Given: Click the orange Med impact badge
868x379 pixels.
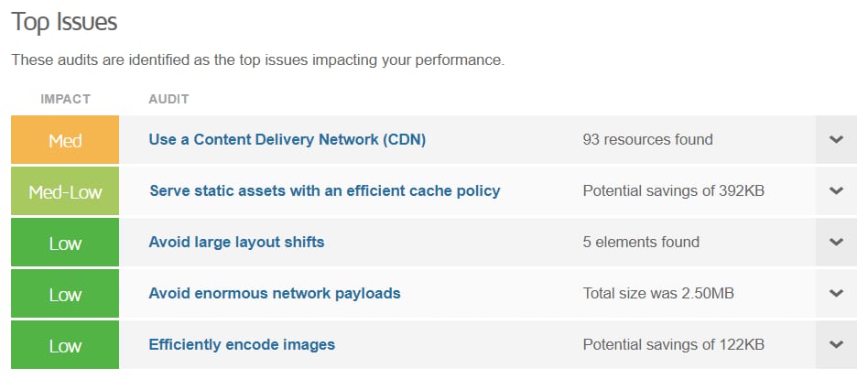Looking at the screenshot, I should click(x=65, y=140).
